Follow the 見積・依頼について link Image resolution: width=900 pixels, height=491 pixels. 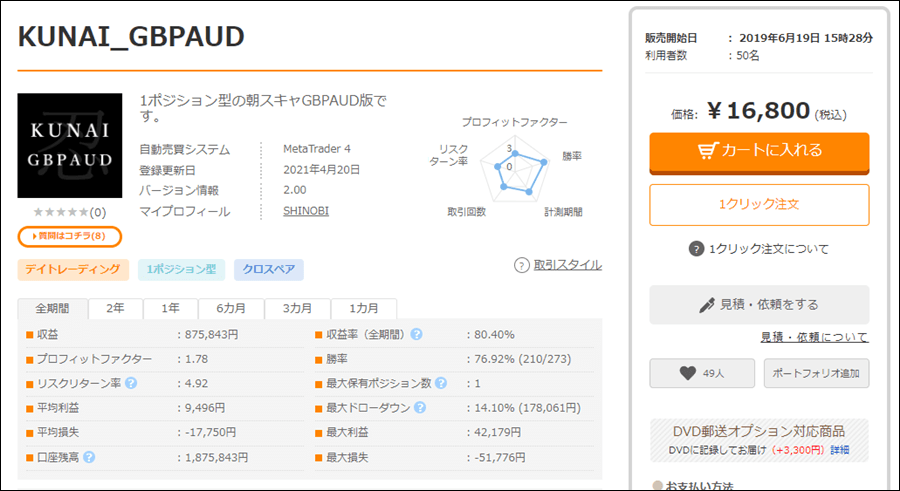click(814, 337)
